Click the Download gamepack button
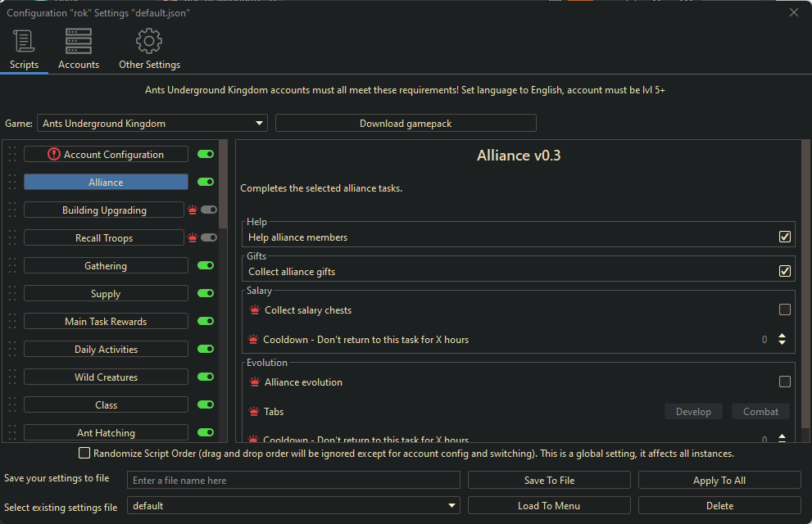The height and width of the screenshot is (524, 812). pyautogui.click(x=406, y=124)
